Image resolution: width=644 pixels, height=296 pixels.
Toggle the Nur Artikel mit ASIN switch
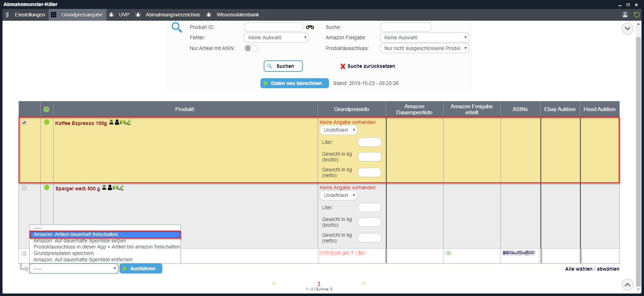[251, 48]
